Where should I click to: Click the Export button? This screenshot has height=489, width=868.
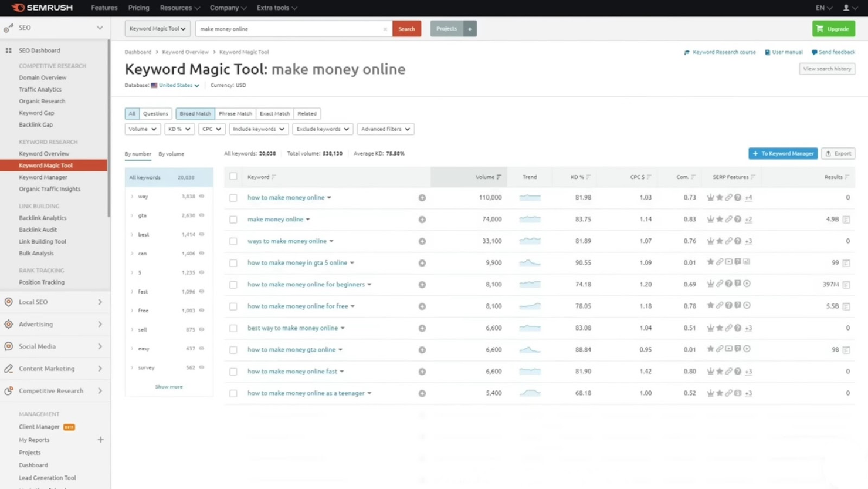tap(838, 153)
